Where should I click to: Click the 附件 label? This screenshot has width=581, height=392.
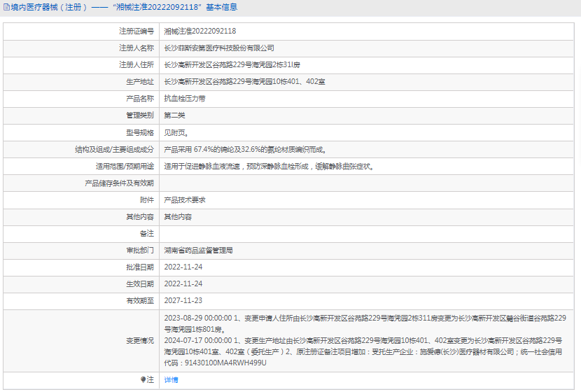(x=147, y=200)
